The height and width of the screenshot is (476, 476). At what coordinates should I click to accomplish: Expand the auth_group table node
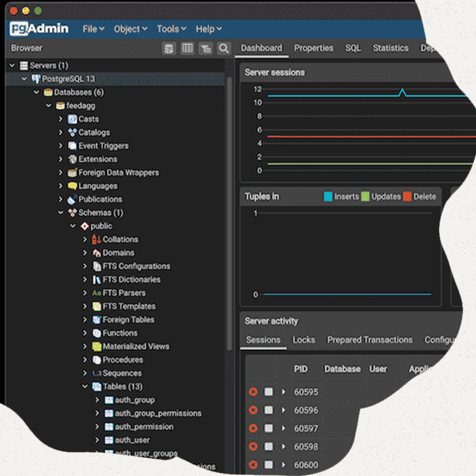click(97, 400)
